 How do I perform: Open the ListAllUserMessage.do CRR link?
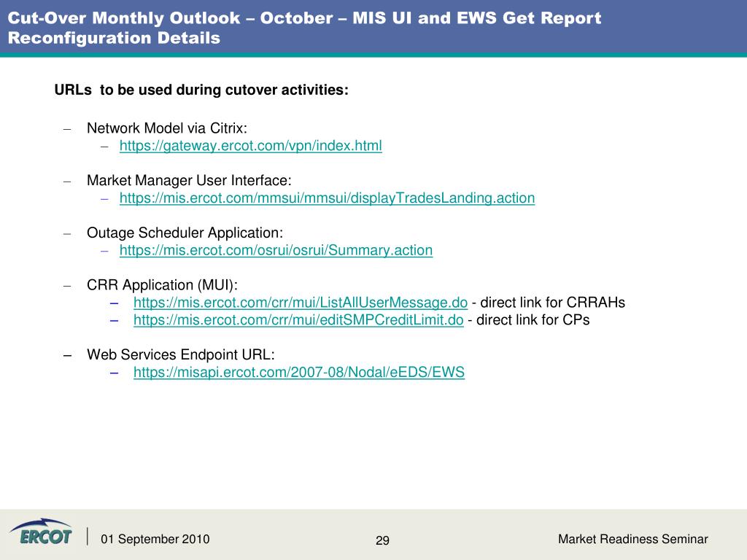pos(300,303)
